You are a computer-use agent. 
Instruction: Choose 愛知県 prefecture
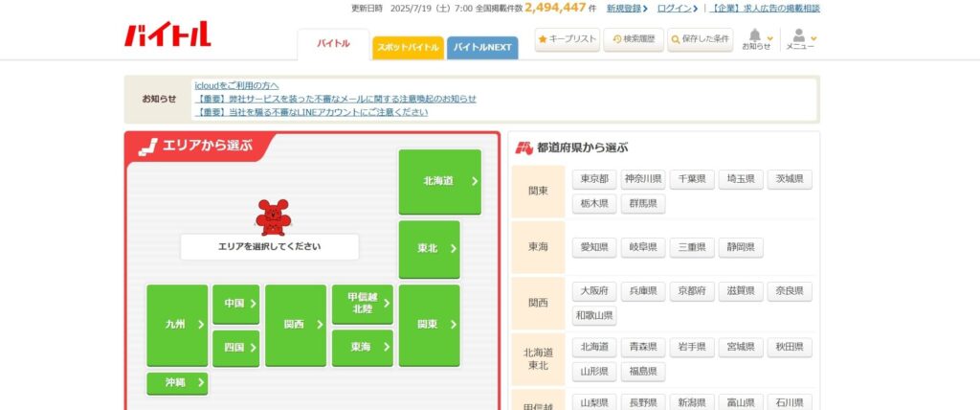click(x=594, y=247)
